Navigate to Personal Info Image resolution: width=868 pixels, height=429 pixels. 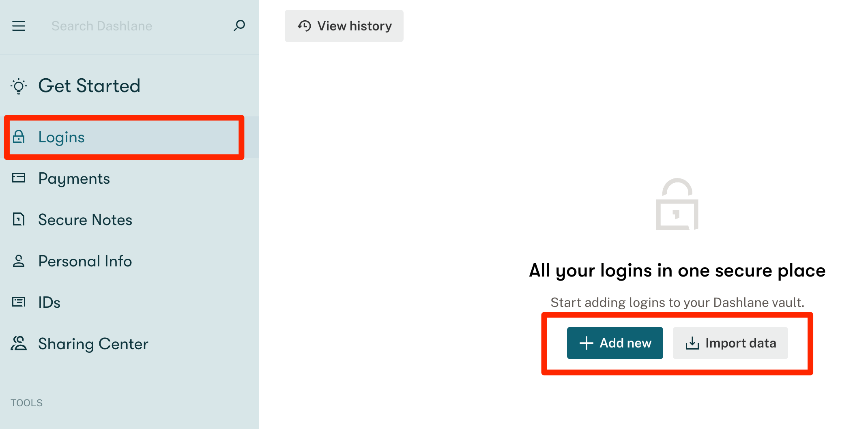[x=129, y=261]
